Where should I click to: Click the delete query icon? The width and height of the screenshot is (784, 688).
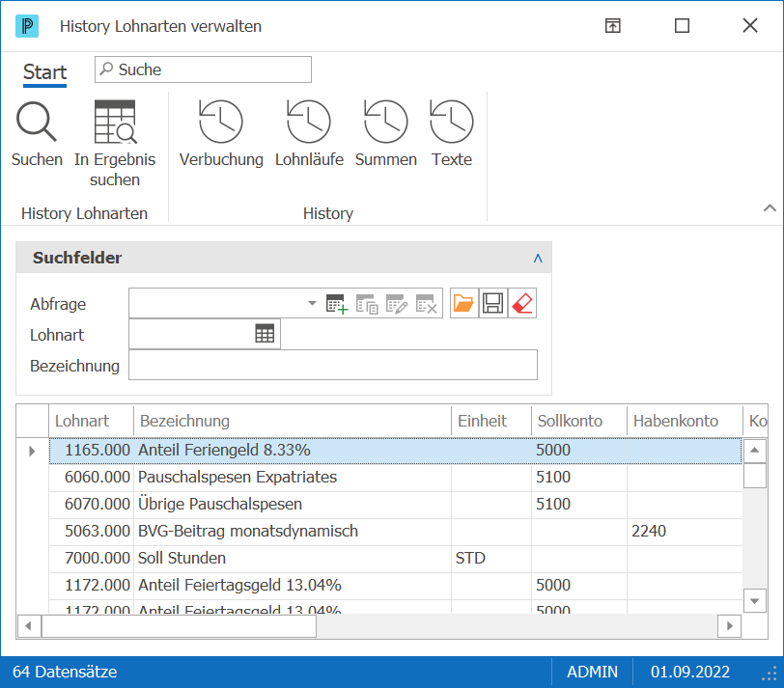click(x=427, y=303)
